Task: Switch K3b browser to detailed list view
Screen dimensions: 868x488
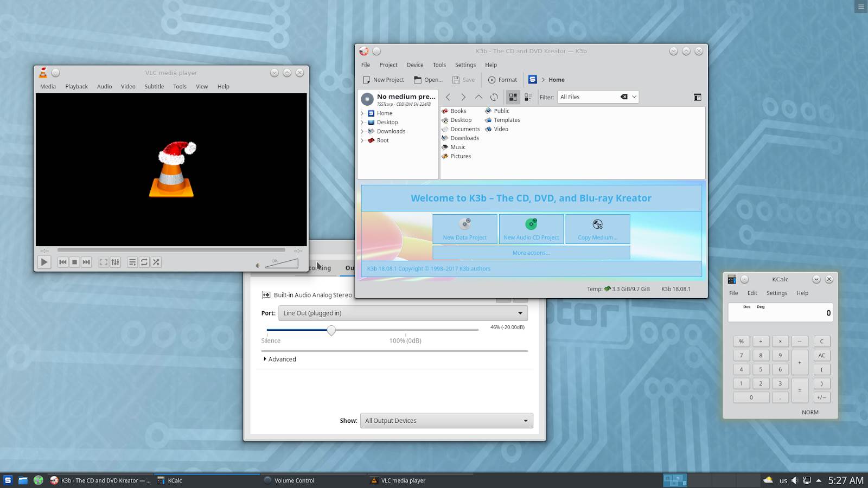Action: click(528, 97)
